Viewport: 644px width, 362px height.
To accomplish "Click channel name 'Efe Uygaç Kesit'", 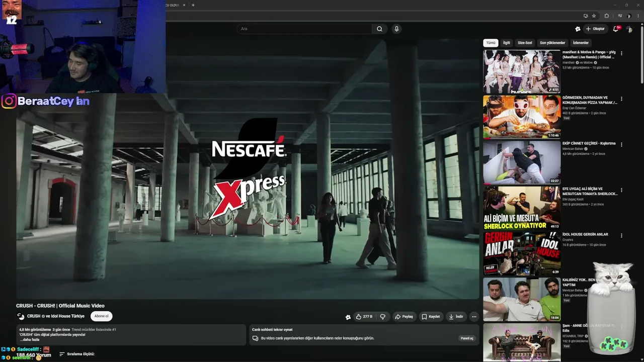I will pos(573,199).
